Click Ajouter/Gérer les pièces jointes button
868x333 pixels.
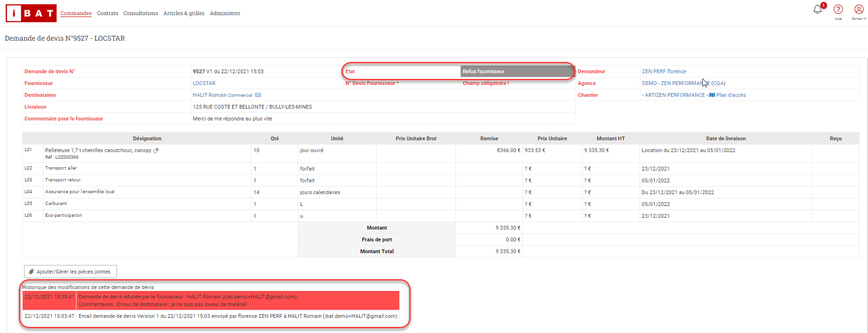[70, 272]
